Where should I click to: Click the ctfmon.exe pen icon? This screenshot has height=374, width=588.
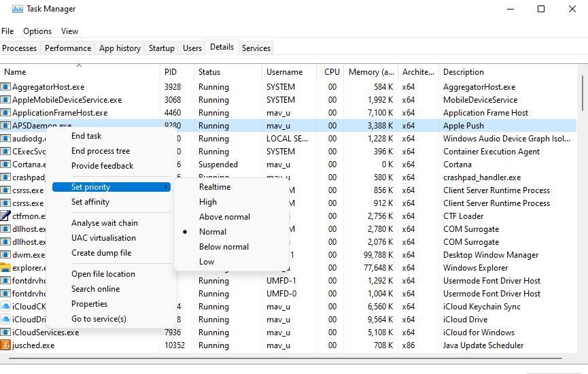(x=5, y=216)
